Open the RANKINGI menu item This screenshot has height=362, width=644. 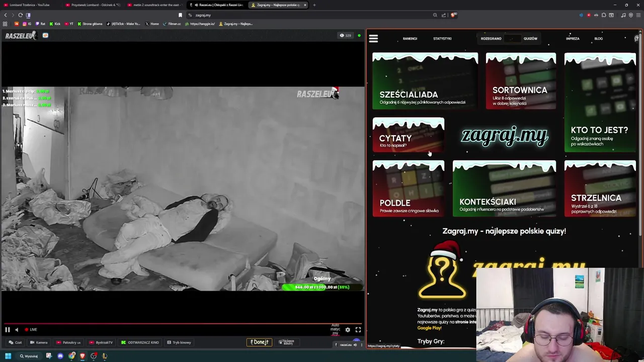[410, 39]
